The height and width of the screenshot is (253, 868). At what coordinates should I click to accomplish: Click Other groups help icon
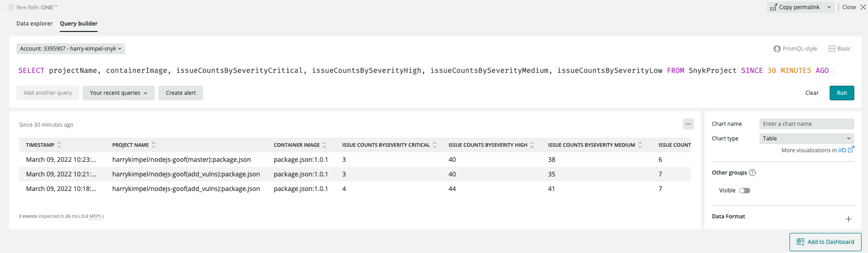click(x=753, y=173)
